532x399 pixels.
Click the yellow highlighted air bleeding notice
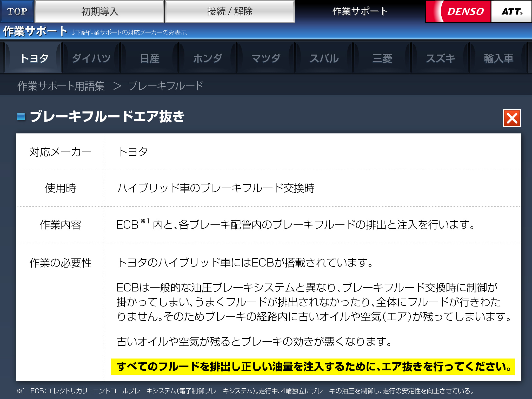pyautogui.click(x=312, y=367)
